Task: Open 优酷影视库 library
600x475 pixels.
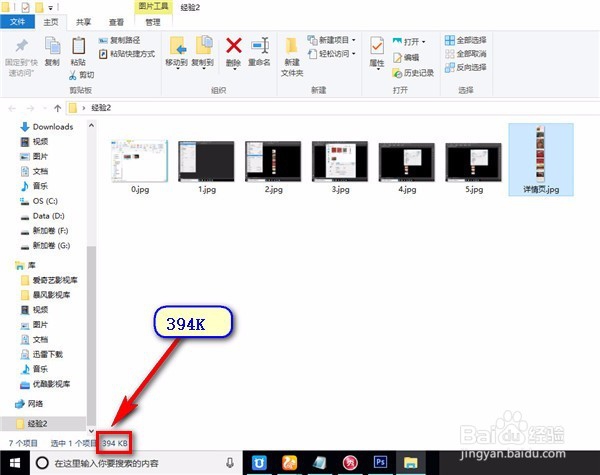Action: (45, 384)
